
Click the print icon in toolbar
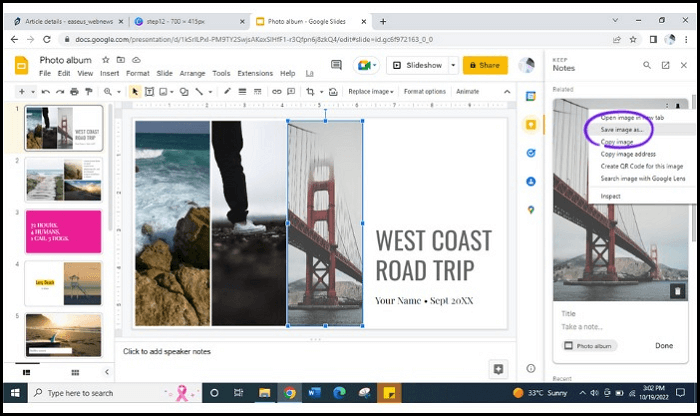tap(76, 91)
